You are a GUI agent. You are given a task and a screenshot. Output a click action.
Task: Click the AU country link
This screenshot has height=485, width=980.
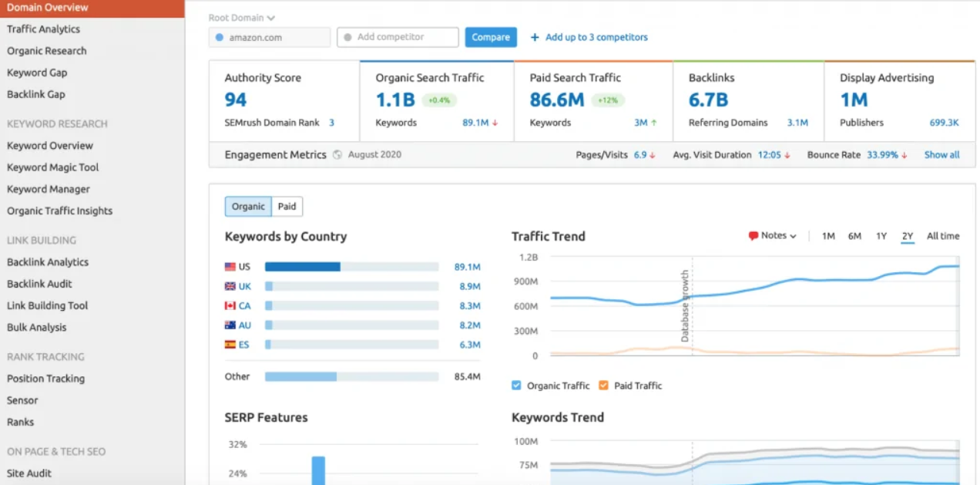click(x=245, y=325)
